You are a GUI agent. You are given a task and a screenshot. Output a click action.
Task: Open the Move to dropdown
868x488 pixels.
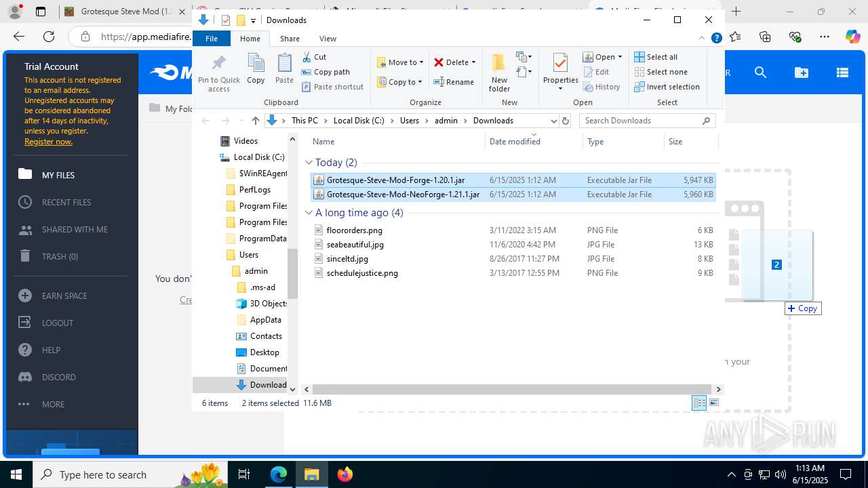pos(400,62)
